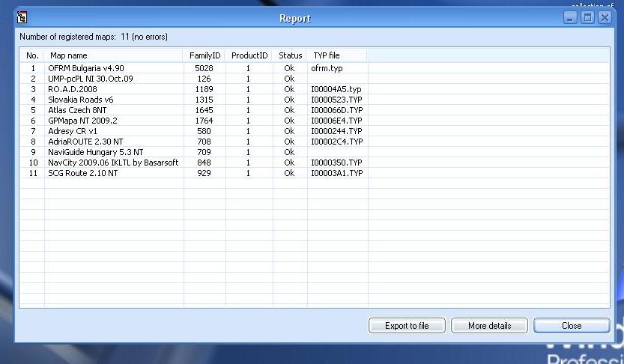The width and height of the screenshot is (624, 364).
Task: Click the I0000350.TYP file cell
Action: click(x=336, y=163)
